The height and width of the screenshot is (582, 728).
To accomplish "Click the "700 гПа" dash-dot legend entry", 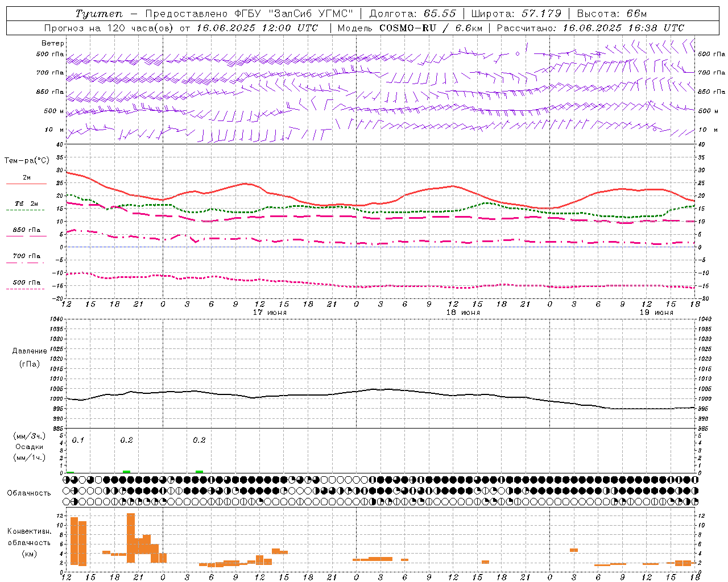I will tap(26, 259).
